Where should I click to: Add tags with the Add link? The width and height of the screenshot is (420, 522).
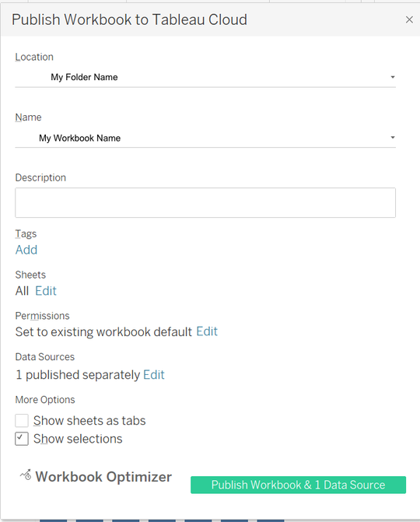coord(26,250)
